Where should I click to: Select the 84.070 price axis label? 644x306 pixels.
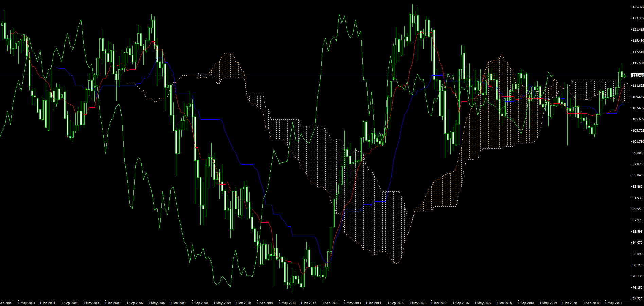[638, 242]
